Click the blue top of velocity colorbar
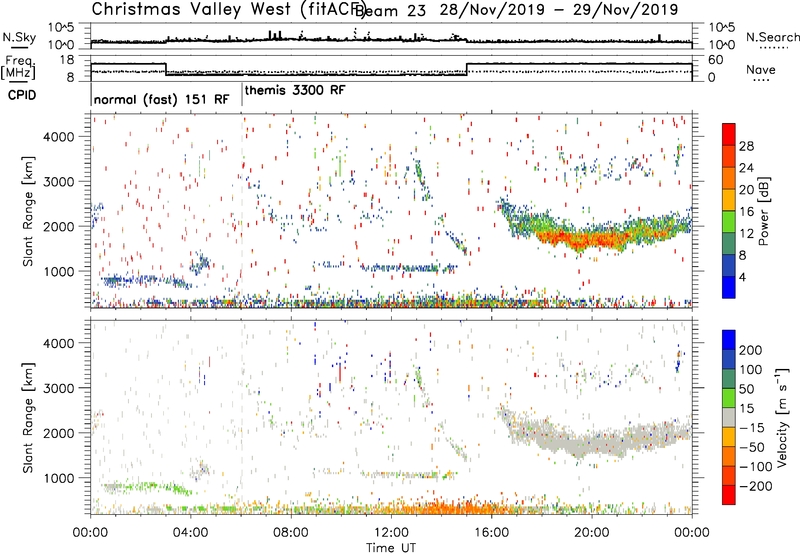 tap(729, 339)
